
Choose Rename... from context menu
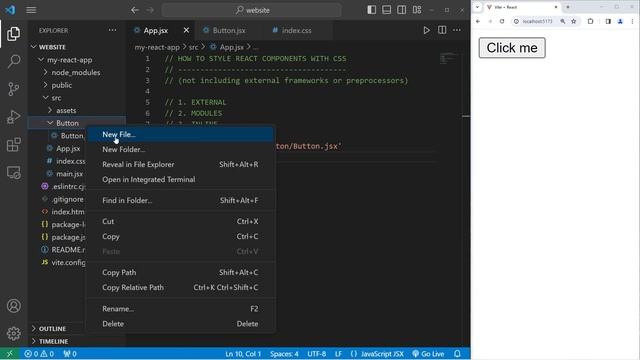coord(180,309)
